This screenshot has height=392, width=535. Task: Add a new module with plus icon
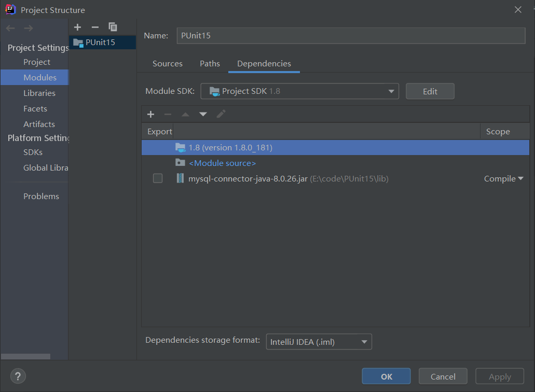pyautogui.click(x=77, y=27)
